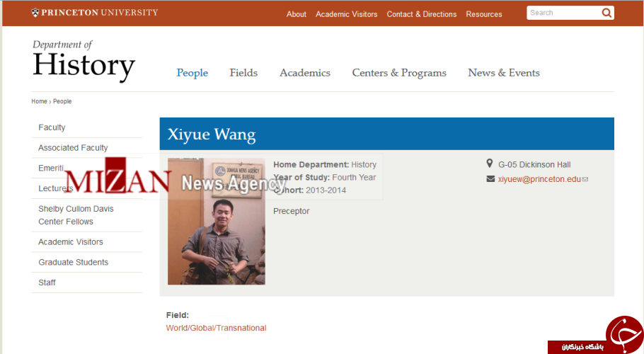This screenshot has width=644, height=354.
Task: Open the World/Global/Transnational field link
Action: coord(216,328)
